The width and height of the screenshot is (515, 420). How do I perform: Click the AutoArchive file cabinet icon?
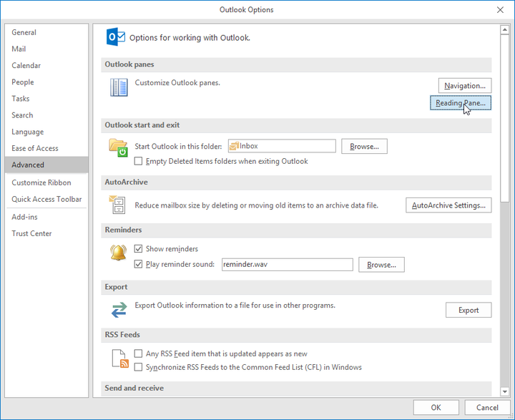tap(117, 205)
